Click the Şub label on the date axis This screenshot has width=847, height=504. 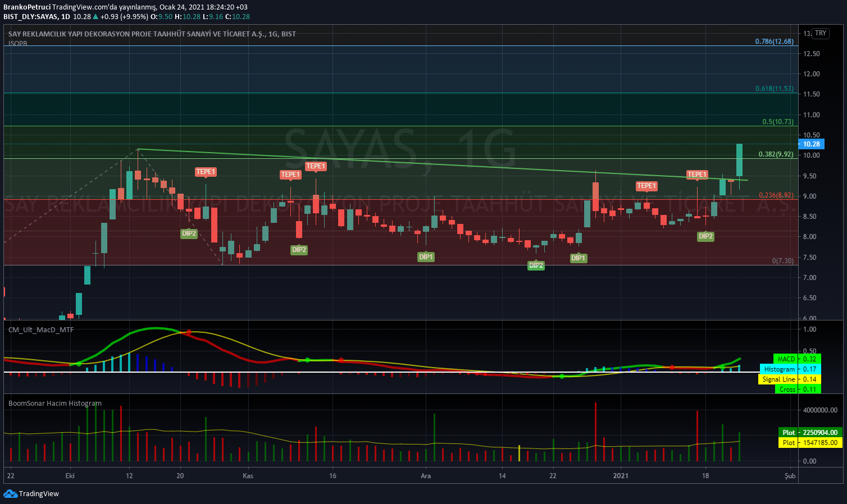point(790,476)
